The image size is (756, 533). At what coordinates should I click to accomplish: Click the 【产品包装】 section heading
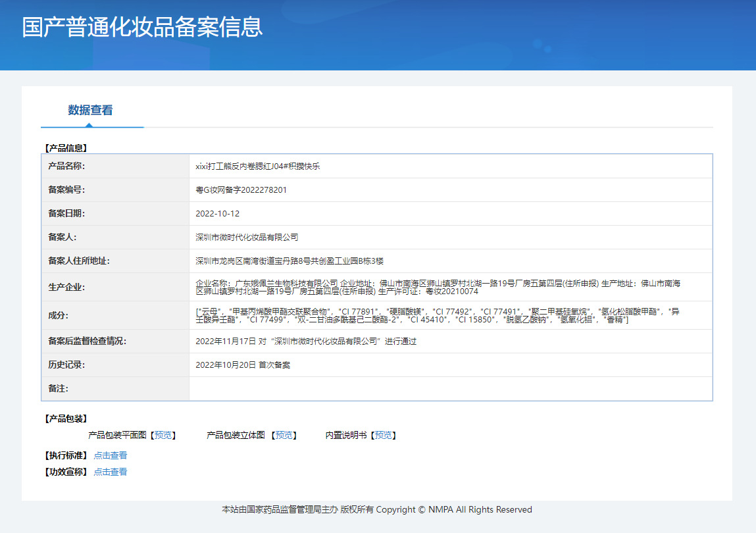[x=66, y=419]
